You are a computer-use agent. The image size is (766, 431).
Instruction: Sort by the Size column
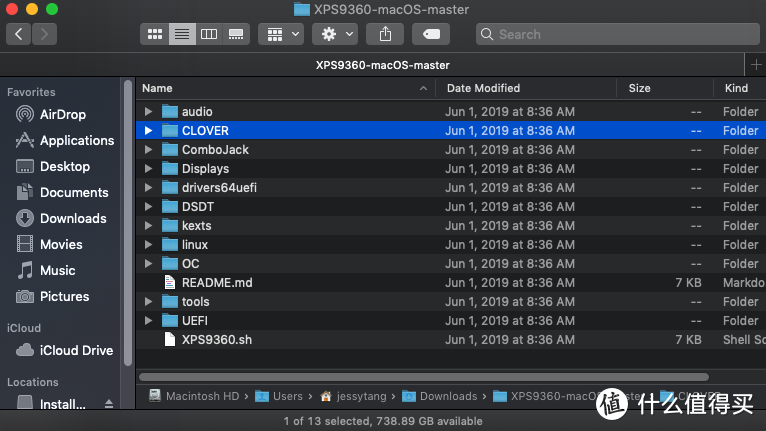[665, 88]
